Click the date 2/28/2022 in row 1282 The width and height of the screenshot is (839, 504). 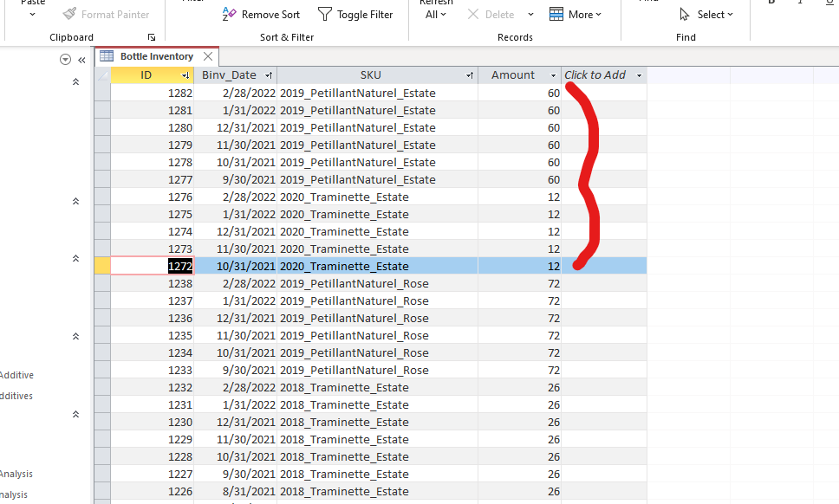tap(236, 93)
